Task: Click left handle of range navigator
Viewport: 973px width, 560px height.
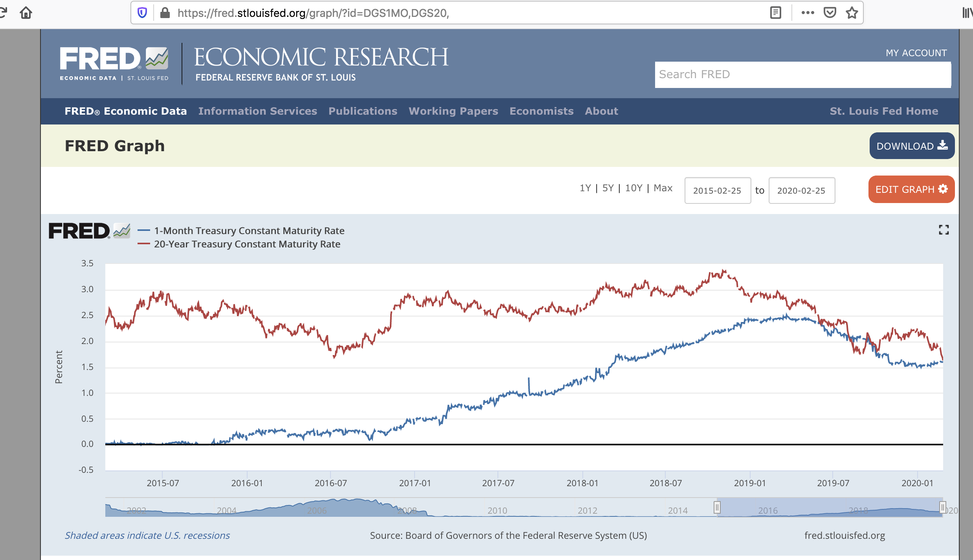Action: [717, 507]
